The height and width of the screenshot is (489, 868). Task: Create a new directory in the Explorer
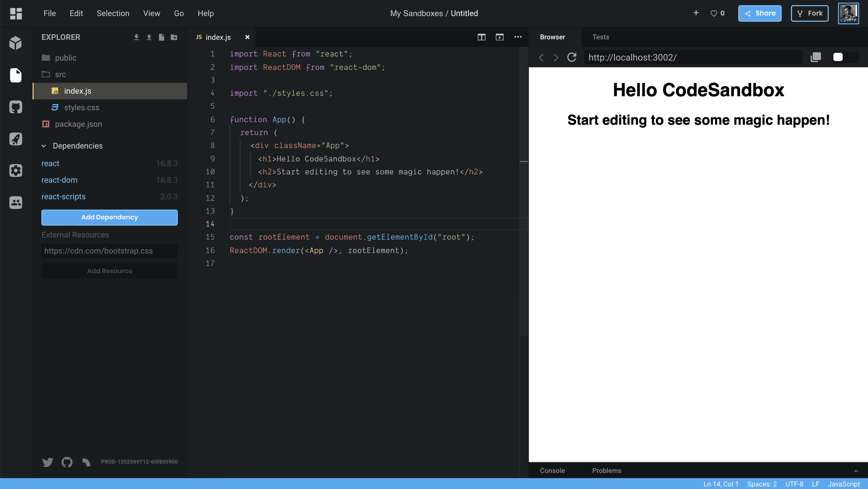click(174, 37)
